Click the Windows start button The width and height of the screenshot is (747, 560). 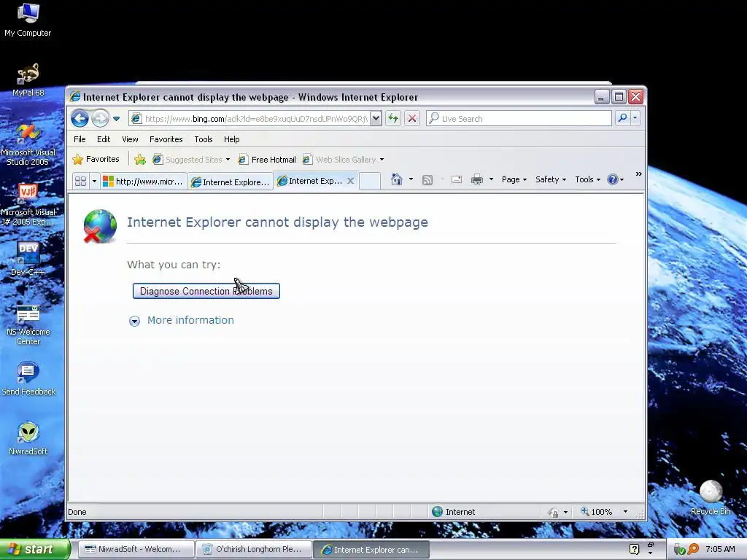tap(34, 549)
